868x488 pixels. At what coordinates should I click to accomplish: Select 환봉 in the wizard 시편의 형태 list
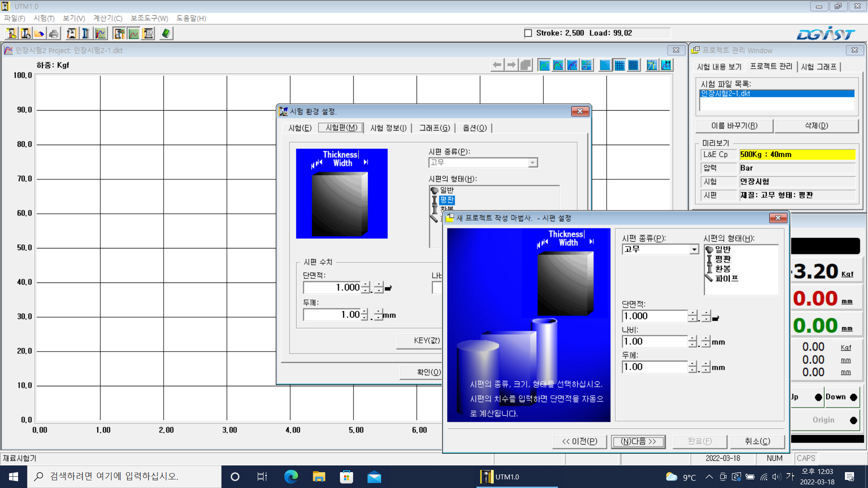[722, 269]
